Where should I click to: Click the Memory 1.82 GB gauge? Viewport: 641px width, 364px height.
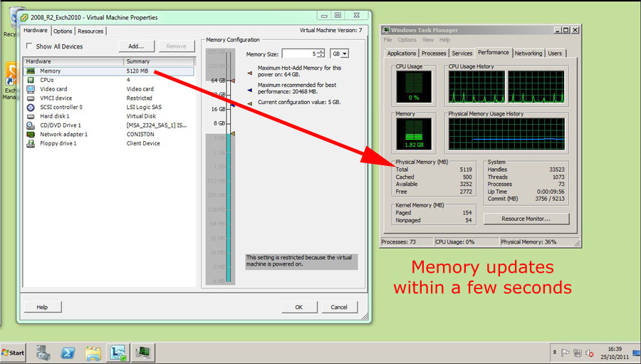click(414, 134)
